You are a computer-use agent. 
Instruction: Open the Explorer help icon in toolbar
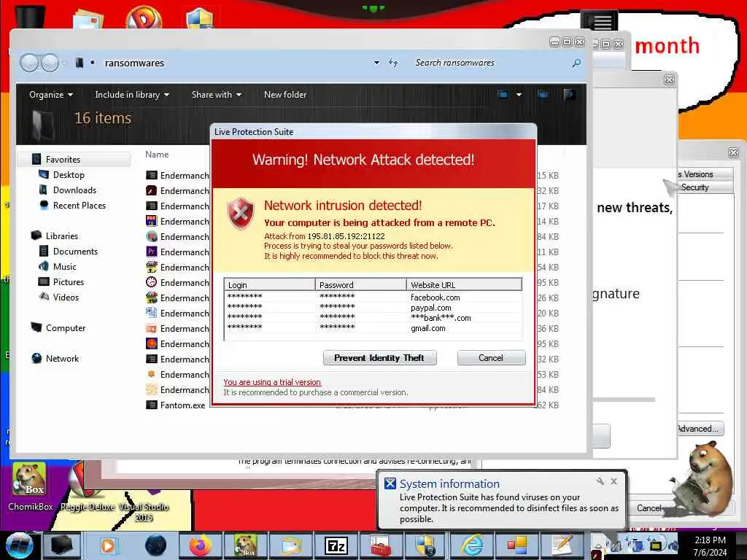569,94
